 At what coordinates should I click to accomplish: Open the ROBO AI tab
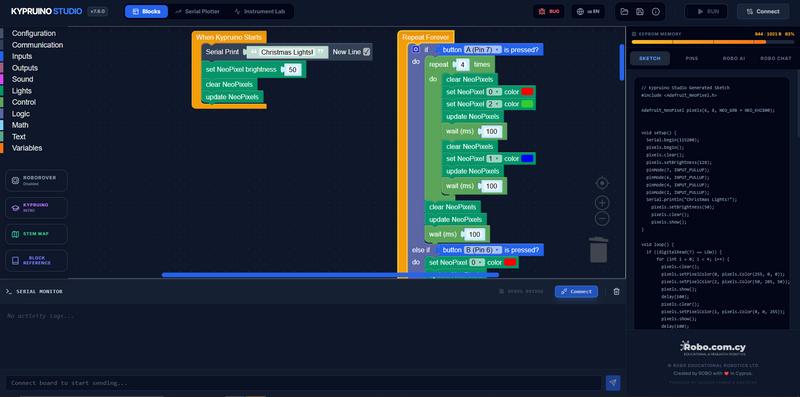click(x=734, y=59)
